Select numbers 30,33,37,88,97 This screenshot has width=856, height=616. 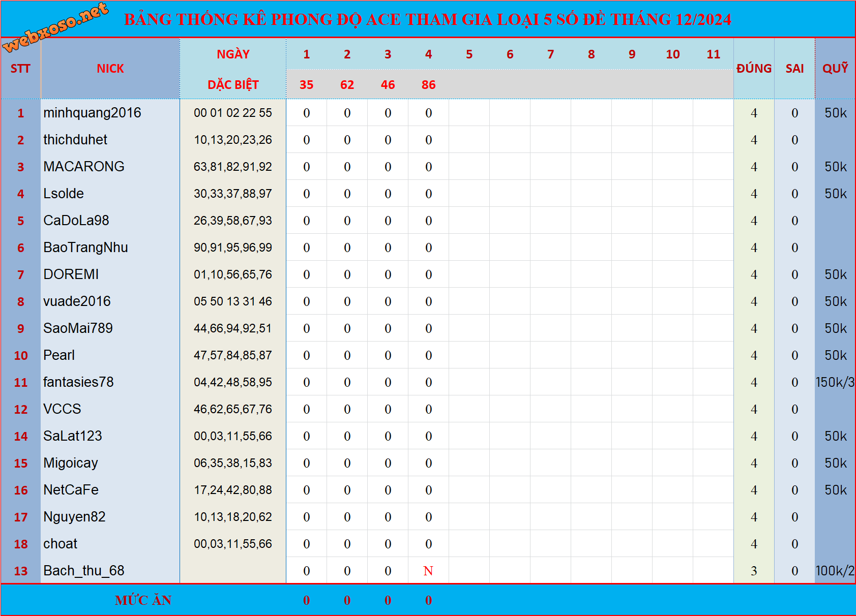tap(233, 194)
